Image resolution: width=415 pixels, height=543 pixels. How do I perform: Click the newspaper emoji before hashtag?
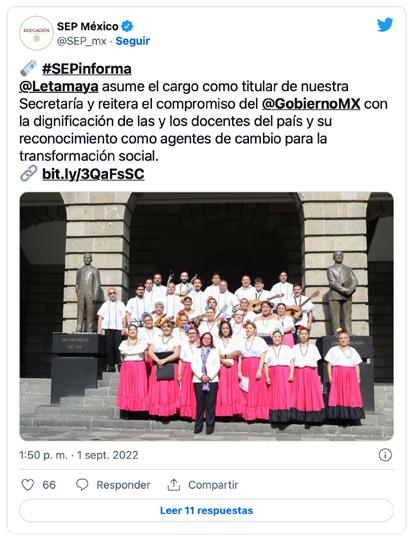point(28,68)
